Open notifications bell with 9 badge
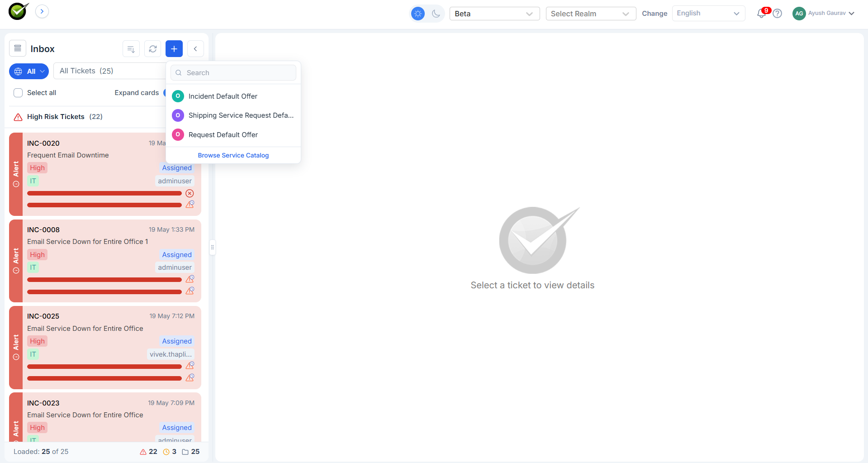The width and height of the screenshot is (868, 463). coord(762,13)
